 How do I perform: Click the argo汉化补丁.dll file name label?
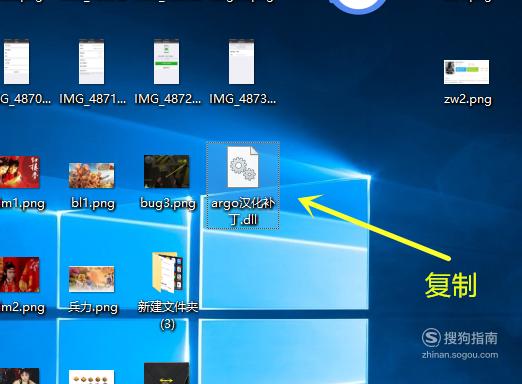(243, 211)
